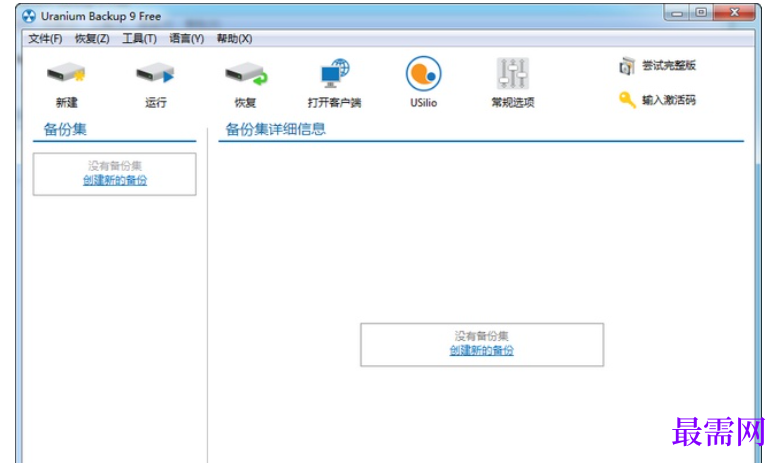The image size is (784, 463).
Task: Open the 打开客户端 client console icon
Action: coord(334,74)
